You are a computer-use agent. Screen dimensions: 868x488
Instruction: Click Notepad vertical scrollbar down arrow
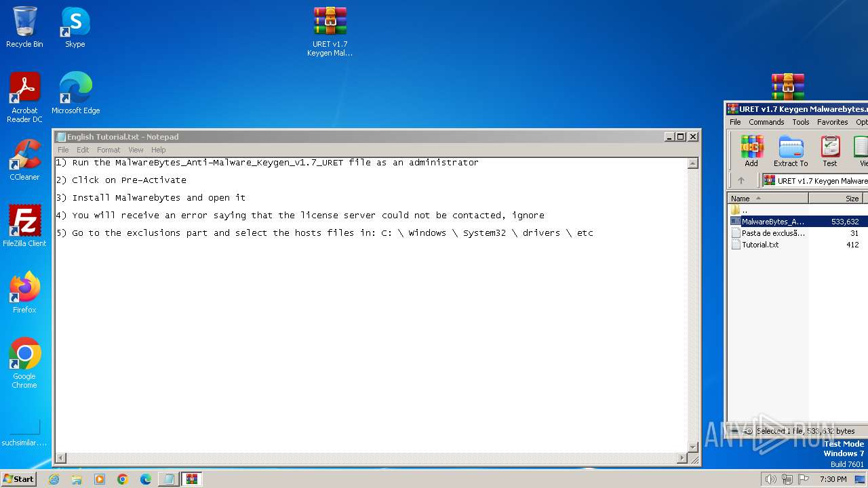[692, 447]
